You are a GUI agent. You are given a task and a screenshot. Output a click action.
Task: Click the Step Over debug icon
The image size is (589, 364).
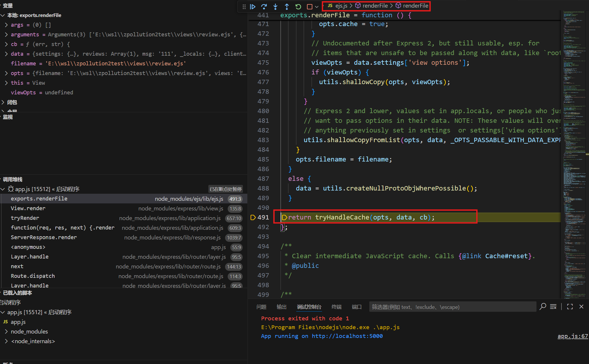[264, 6]
